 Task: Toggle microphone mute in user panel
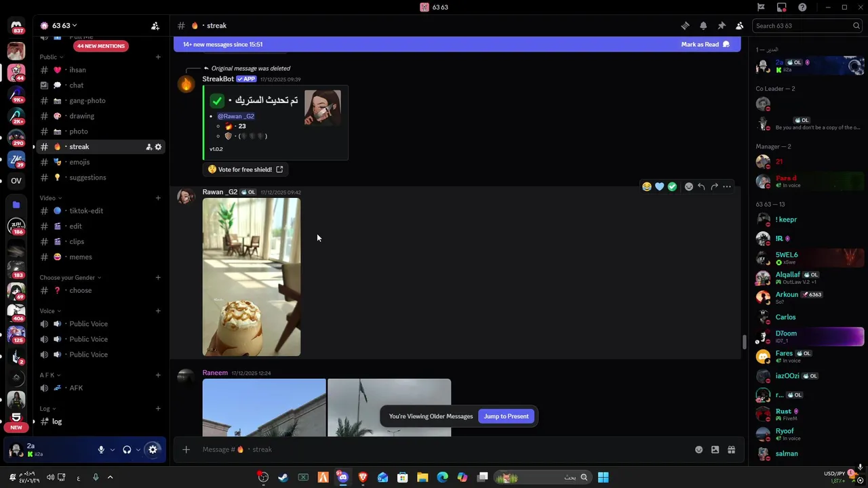click(x=101, y=449)
